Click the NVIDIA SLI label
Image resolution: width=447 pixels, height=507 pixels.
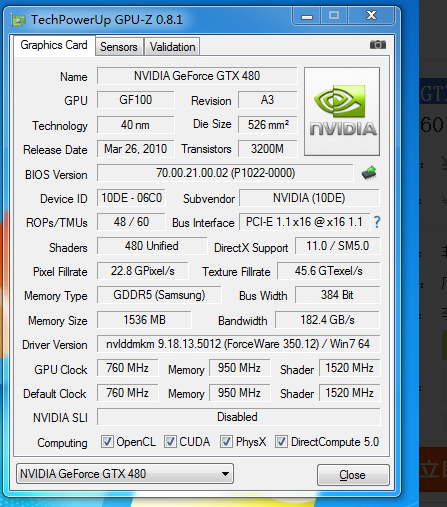coord(60,418)
